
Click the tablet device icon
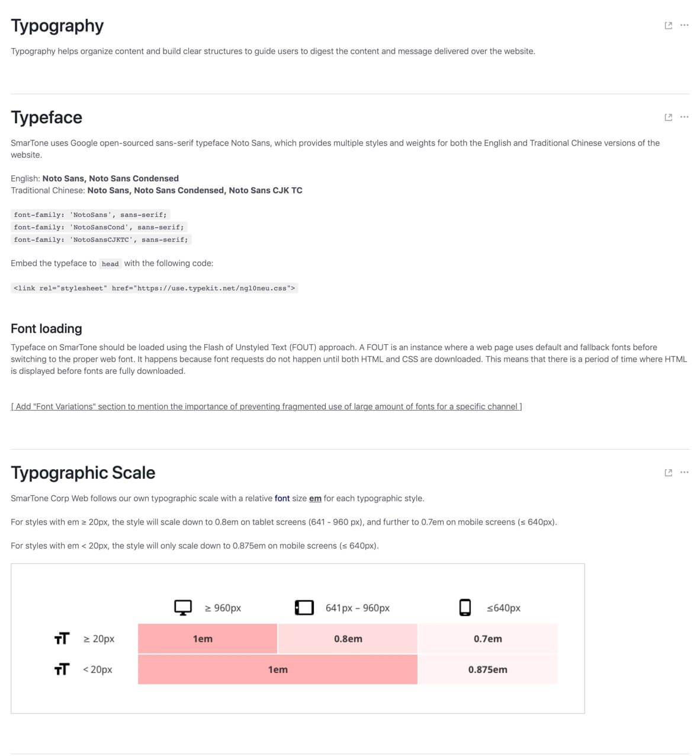[304, 607]
